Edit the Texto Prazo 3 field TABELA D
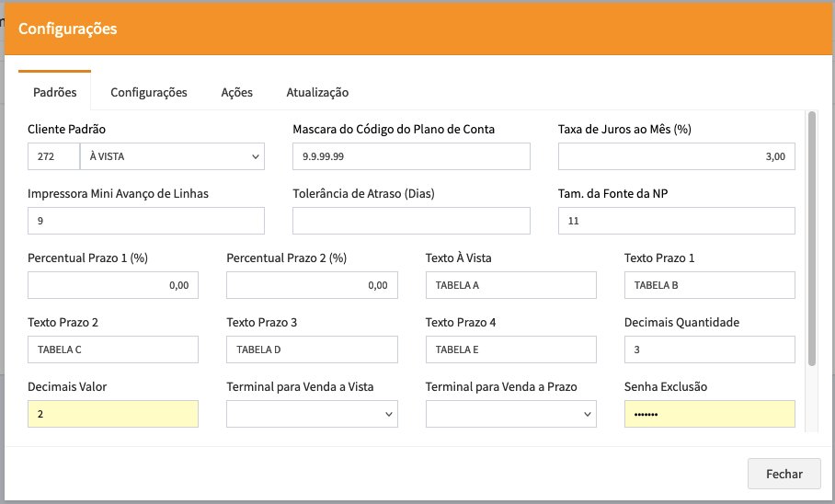 pos(312,350)
